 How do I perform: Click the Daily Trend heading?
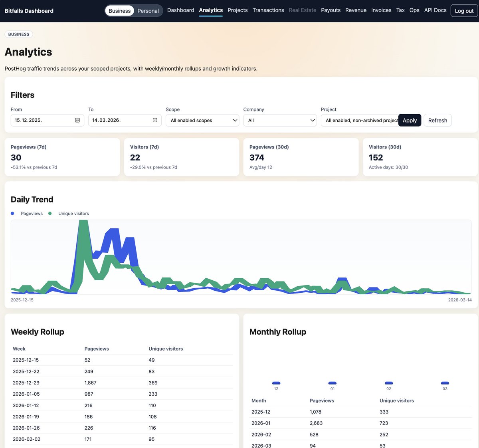tap(32, 200)
